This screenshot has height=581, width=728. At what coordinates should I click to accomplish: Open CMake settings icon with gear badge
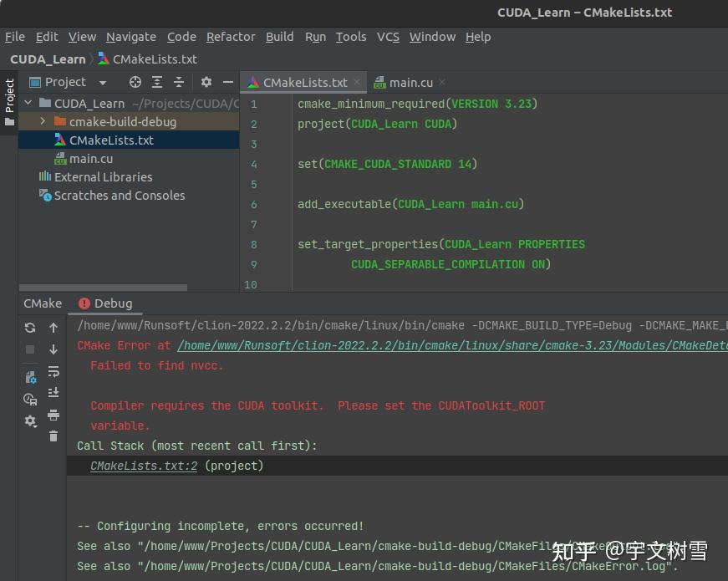pyautogui.click(x=31, y=378)
